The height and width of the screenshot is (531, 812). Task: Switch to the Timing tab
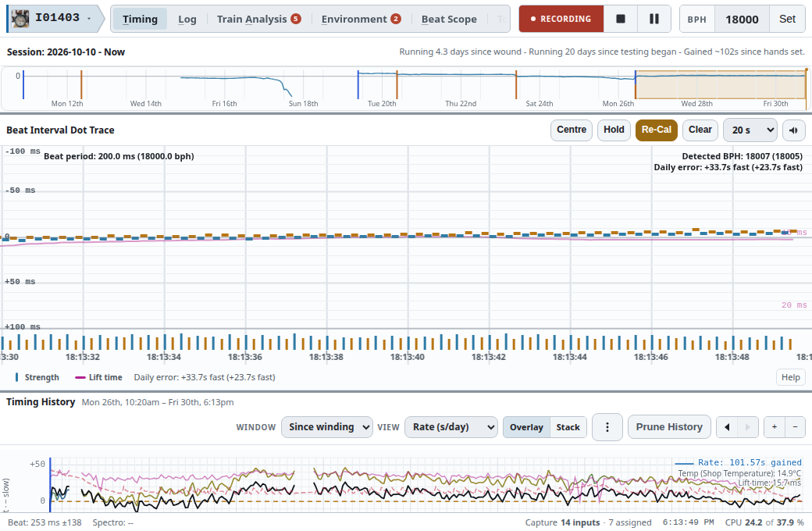tap(140, 20)
